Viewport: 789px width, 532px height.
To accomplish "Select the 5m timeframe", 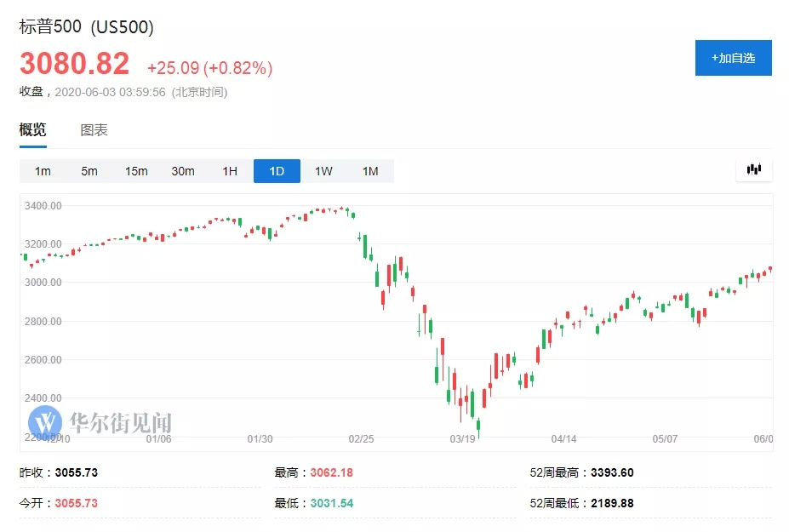I will coord(89,171).
